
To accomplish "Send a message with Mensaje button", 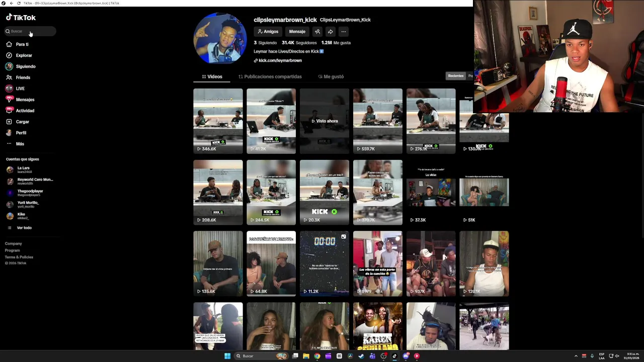I will tap(297, 32).
